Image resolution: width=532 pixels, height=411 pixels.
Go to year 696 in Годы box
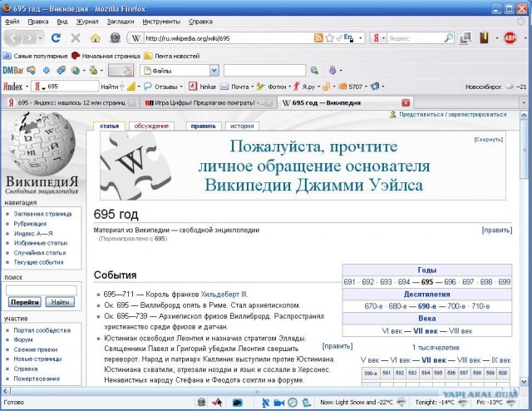pyautogui.click(x=450, y=282)
